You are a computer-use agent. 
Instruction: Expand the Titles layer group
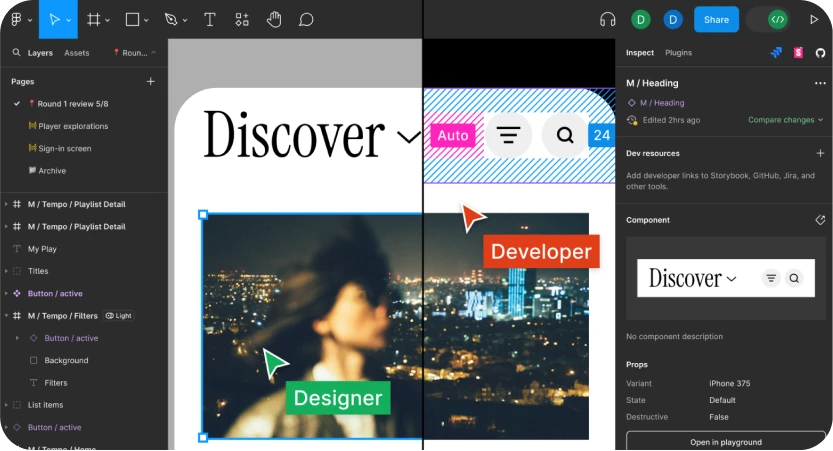pyautogui.click(x=6, y=271)
